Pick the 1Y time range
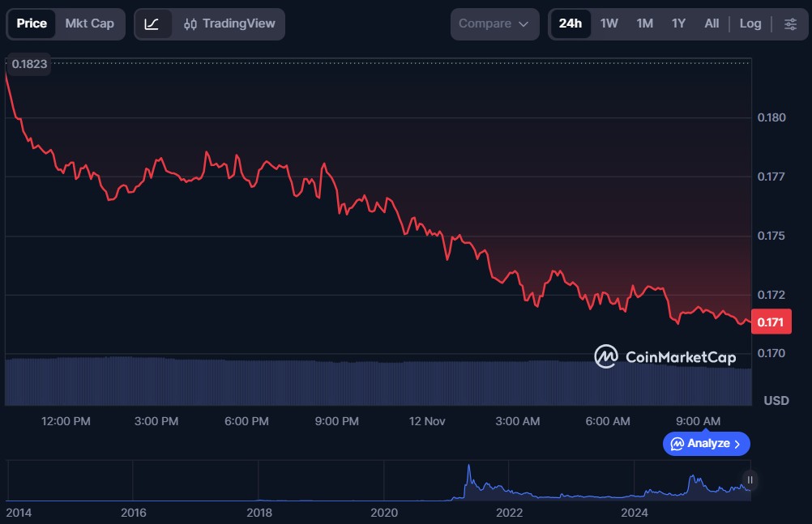Viewport: 812px width, 524px height. coord(678,23)
